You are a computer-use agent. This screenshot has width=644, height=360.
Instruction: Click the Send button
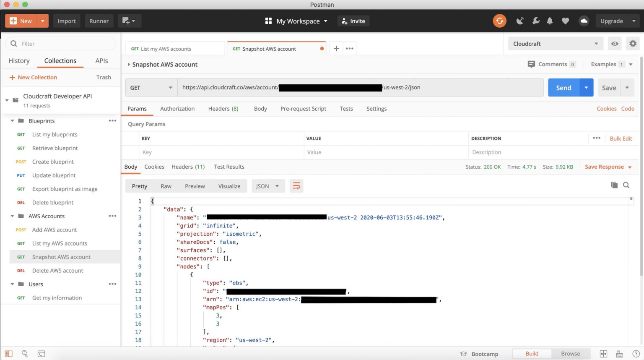point(563,87)
